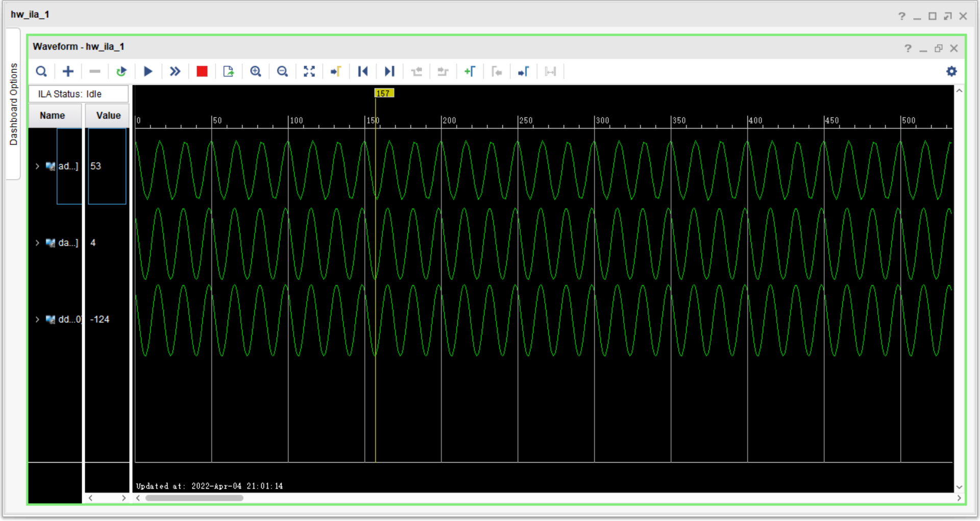Zoom in on the waveform
Viewport: 980px width, 521px height.
coord(256,72)
